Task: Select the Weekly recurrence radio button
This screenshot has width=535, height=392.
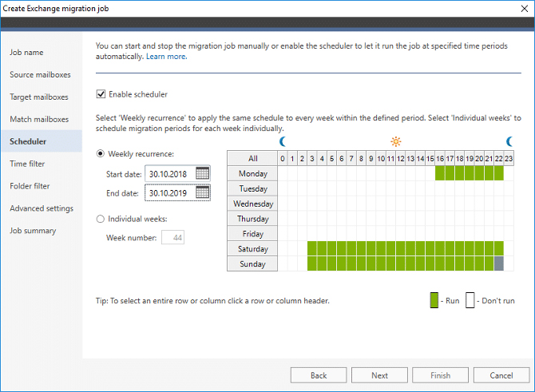Action: (x=101, y=154)
